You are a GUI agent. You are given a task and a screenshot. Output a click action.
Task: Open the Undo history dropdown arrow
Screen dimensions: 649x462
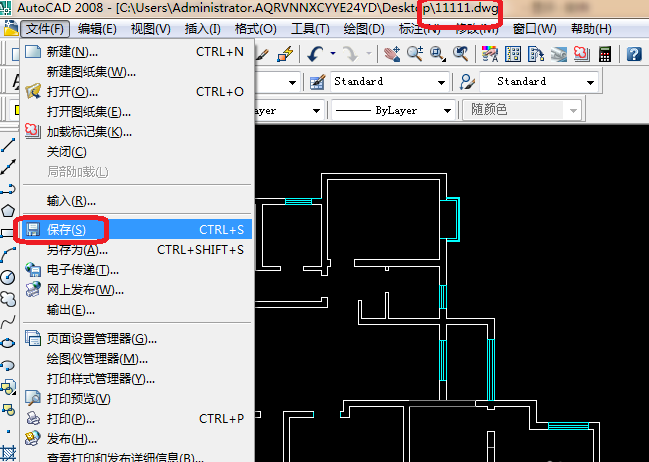[x=333, y=54]
